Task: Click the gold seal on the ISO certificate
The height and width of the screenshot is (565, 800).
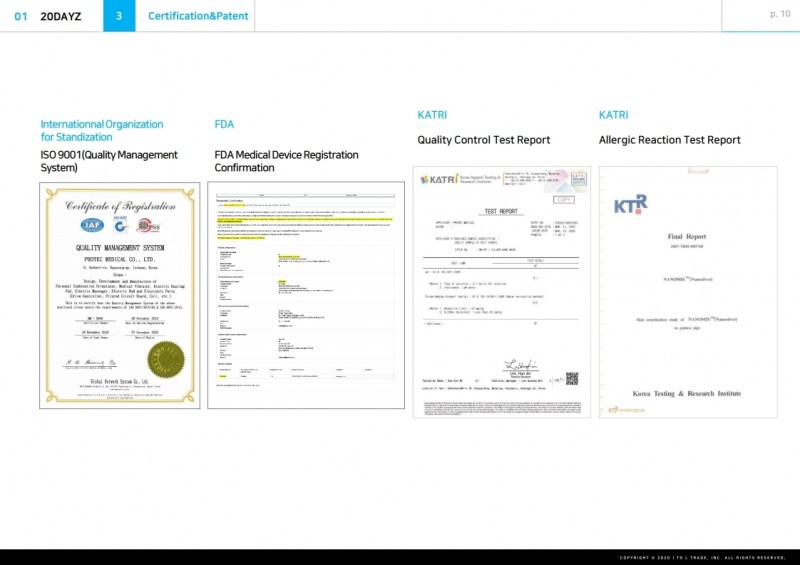Action: pos(166,359)
